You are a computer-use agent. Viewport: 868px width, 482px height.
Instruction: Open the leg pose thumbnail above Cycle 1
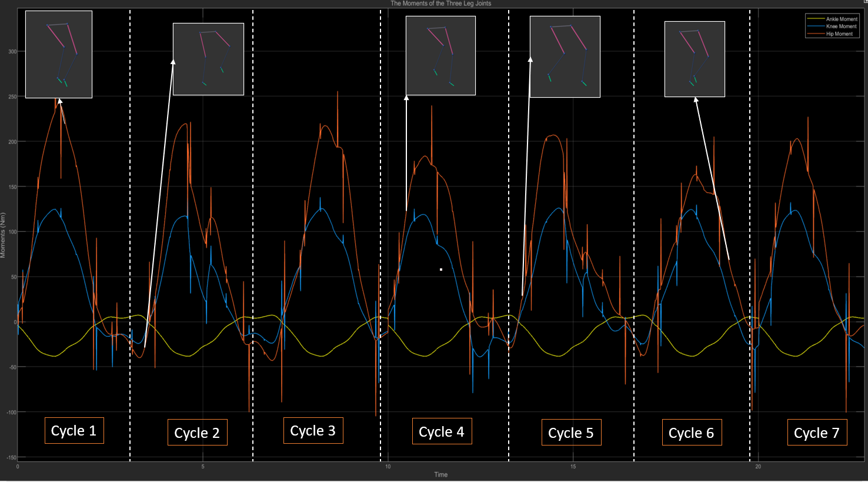point(59,54)
